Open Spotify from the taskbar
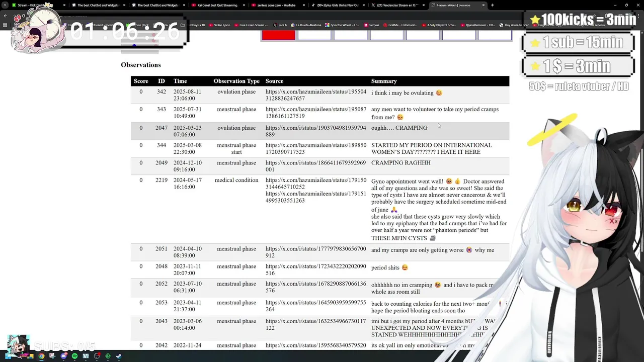Image resolution: width=644 pixels, height=362 pixels. click(74, 356)
